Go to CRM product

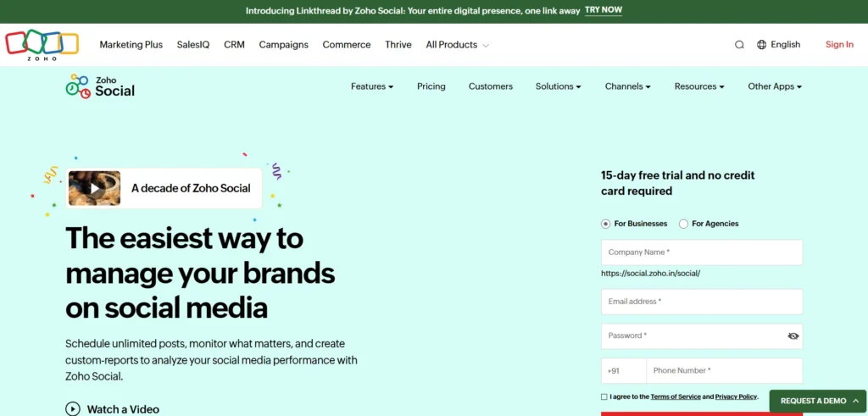pyautogui.click(x=234, y=45)
